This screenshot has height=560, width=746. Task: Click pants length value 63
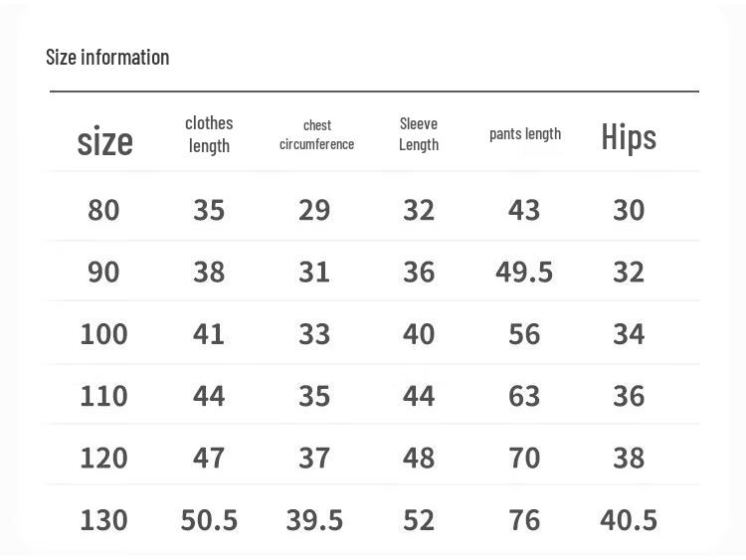pos(524,396)
